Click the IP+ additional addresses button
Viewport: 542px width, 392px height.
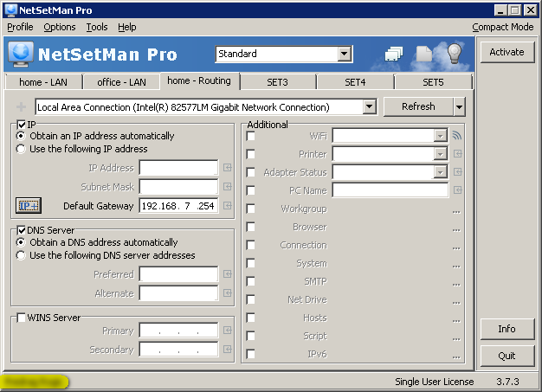pyautogui.click(x=29, y=206)
